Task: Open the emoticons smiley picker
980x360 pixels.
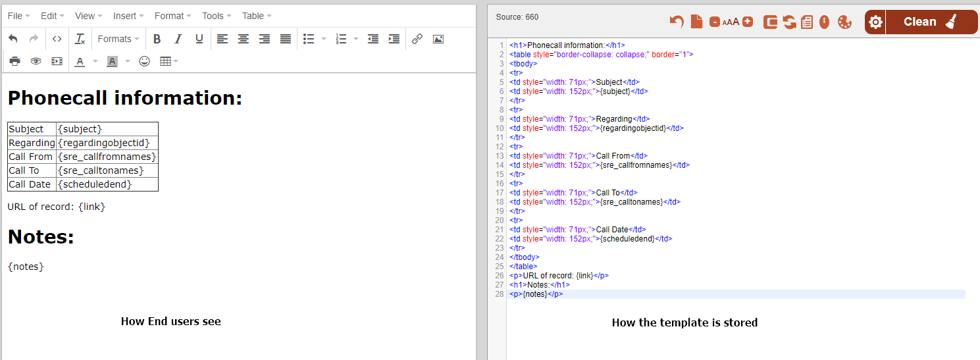Action: click(x=145, y=61)
